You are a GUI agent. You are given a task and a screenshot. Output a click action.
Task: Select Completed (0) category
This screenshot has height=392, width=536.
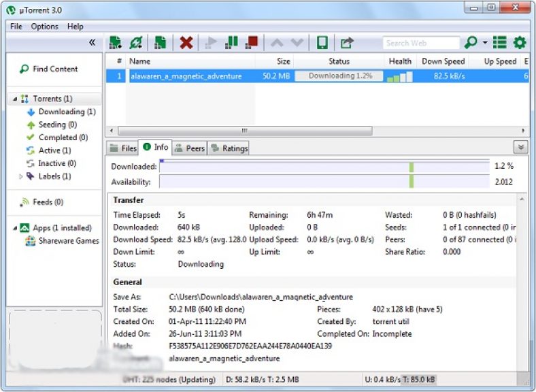point(63,137)
